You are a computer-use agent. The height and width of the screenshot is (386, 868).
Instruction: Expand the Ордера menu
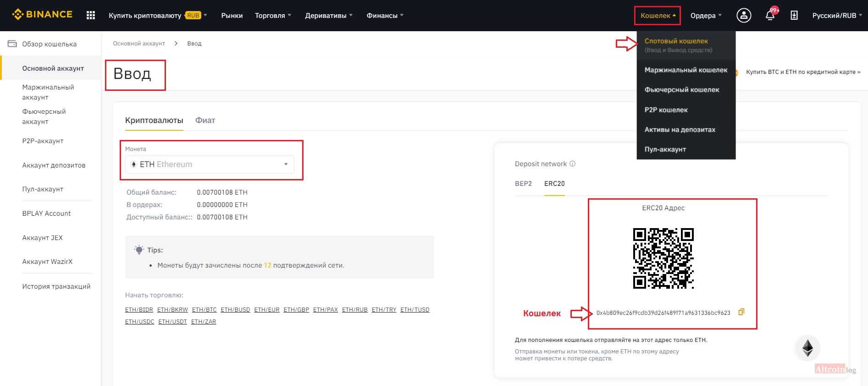pyautogui.click(x=706, y=15)
